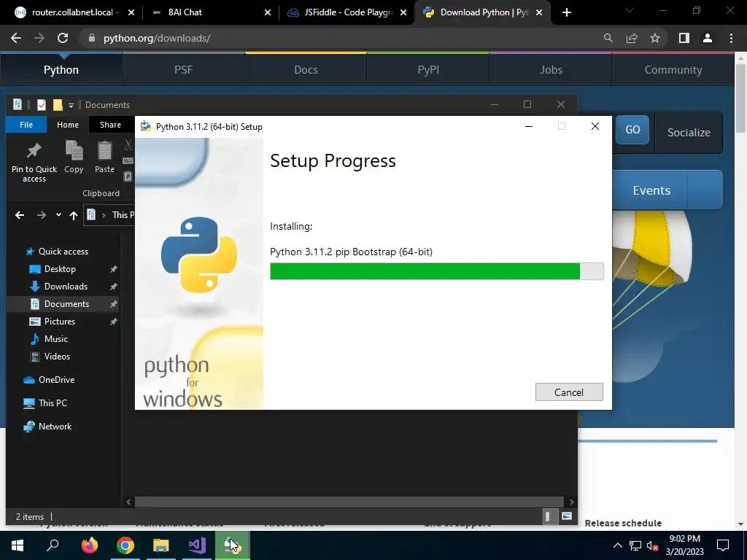Open Chrome zoom search icon in address bar

[608, 38]
